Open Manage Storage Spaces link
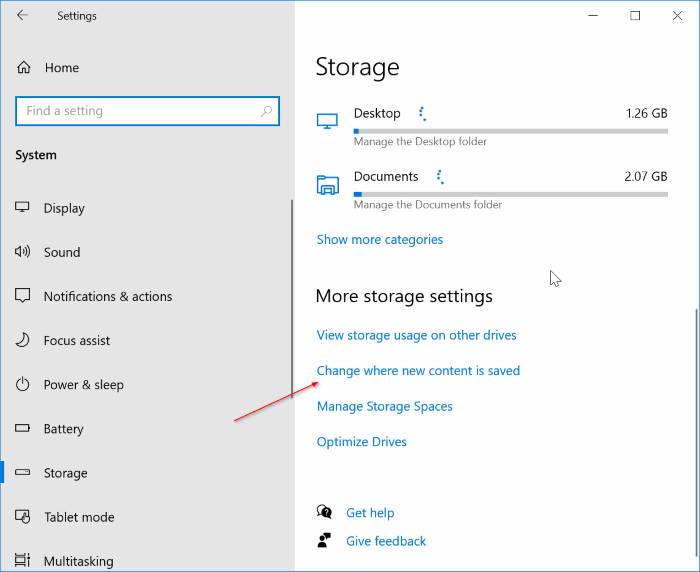 point(385,406)
